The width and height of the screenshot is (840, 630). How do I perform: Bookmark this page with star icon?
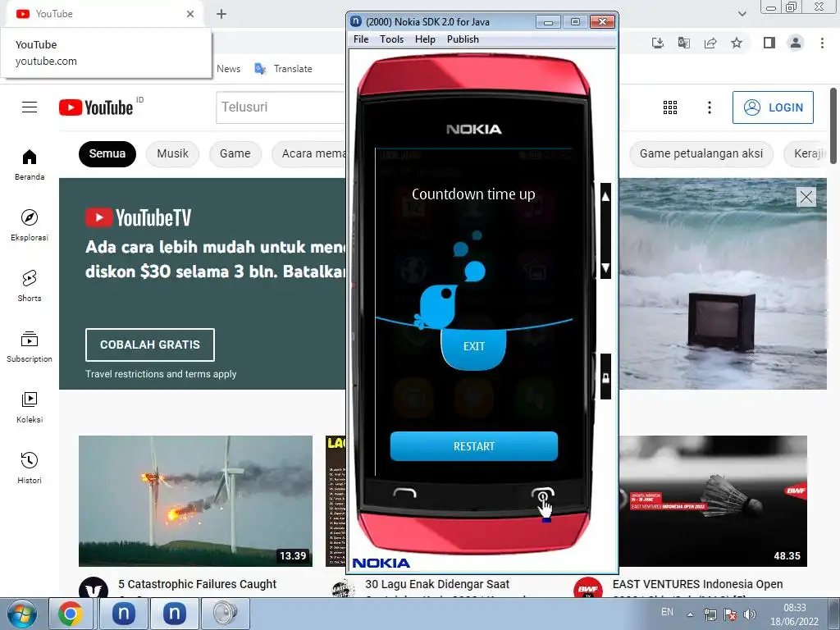[737, 43]
